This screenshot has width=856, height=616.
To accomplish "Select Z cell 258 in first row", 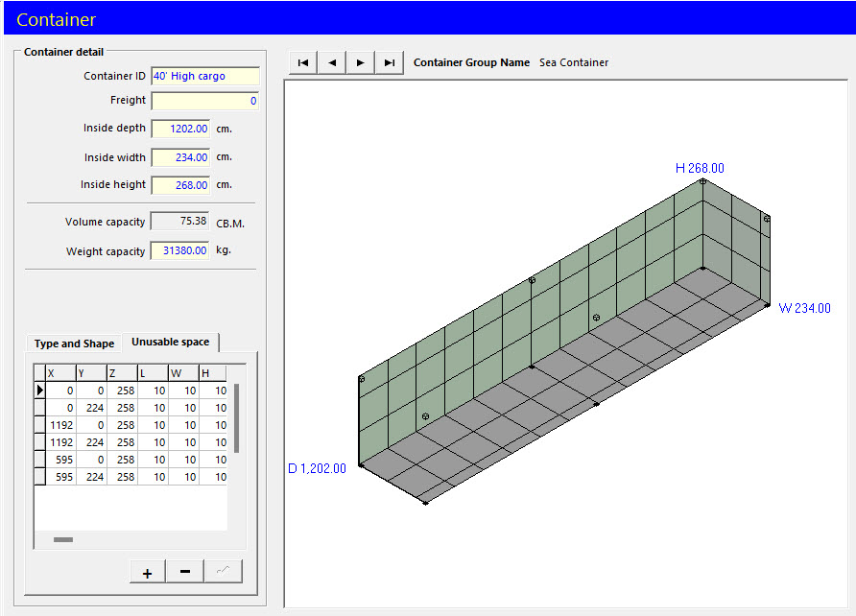I will 122,391.
